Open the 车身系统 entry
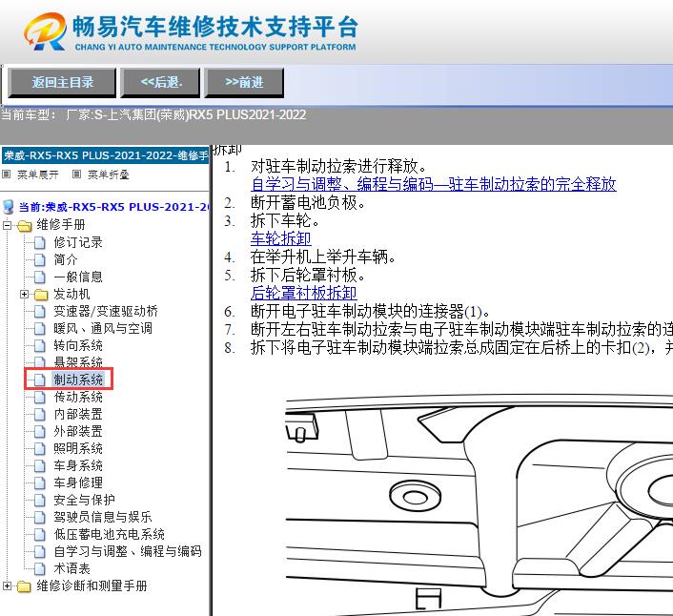Screen dimensions: 673x616 (78, 465)
